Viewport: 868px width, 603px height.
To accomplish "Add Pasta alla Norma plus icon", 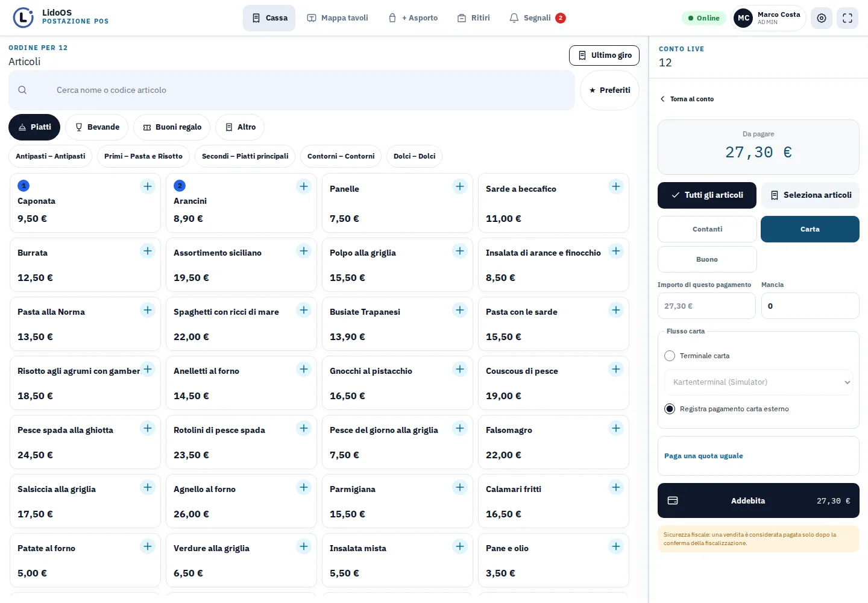I will click(x=148, y=310).
